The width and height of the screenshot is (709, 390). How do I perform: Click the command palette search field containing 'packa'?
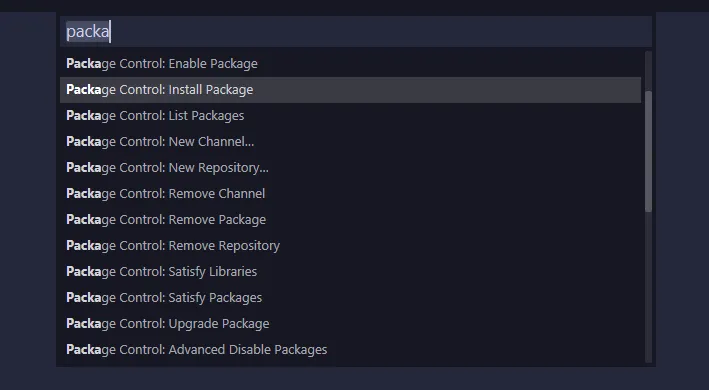(355, 32)
